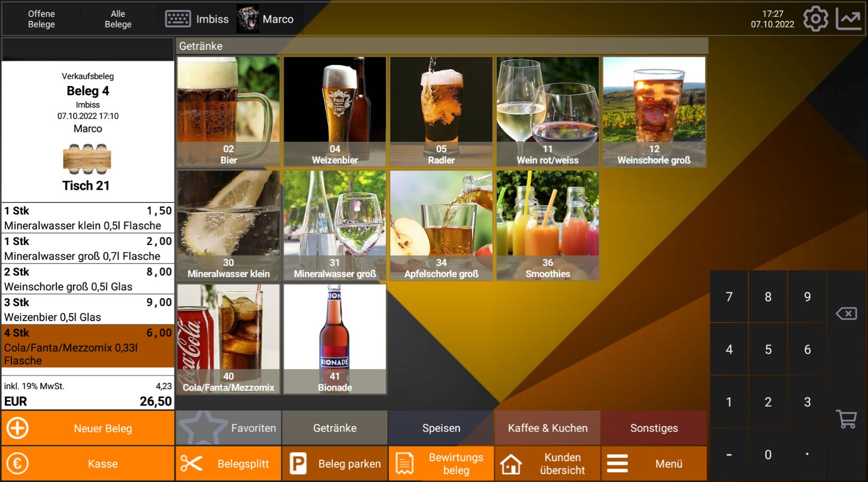Add 04 Weizenbier product tile
868x482 pixels.
[x=335, y=112]
